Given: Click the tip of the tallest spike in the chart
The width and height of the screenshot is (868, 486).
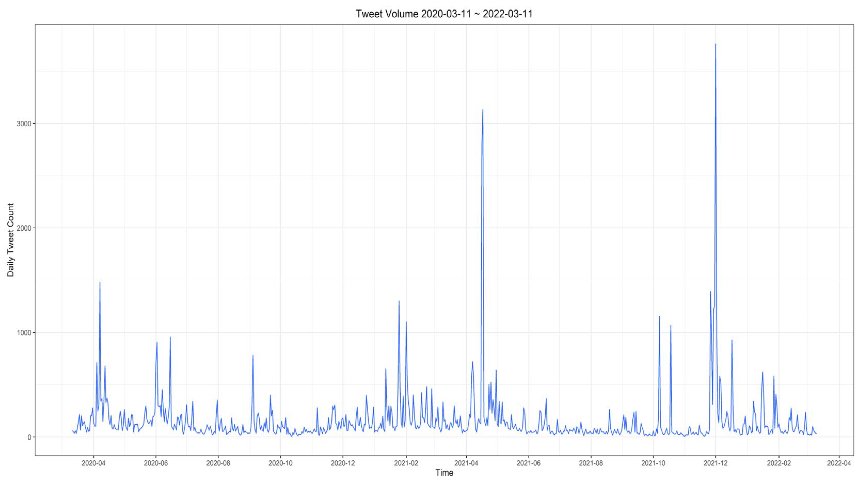Looking at the screenshot, I should pos(716,44).
